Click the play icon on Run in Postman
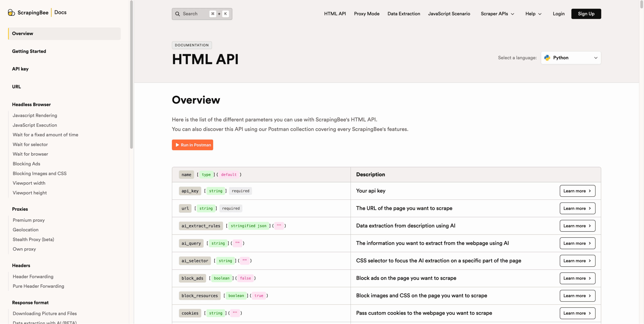Image resolution: width=644 pixels, height=324 pixels. point(177,145)
